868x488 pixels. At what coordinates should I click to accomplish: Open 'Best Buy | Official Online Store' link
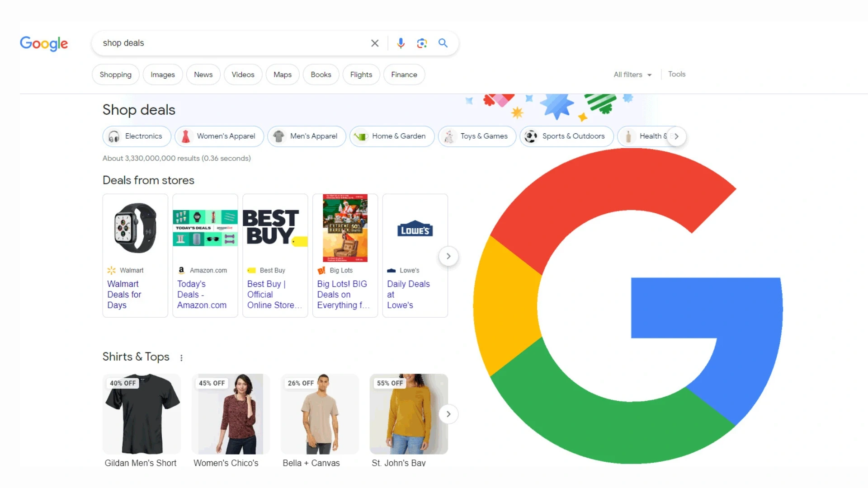[x=274, y=295]
